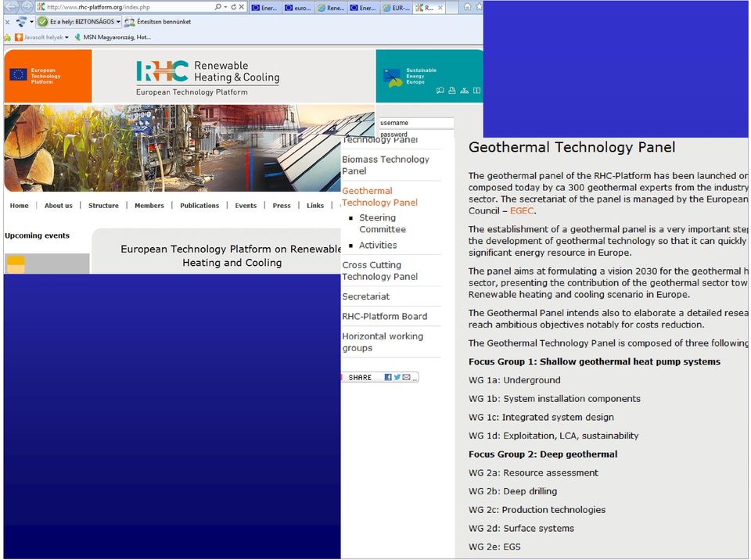Screen dimensions: 751x560
Task: Expand the Javasolt helyek favorites dropdown
Action: pos(66,38)
